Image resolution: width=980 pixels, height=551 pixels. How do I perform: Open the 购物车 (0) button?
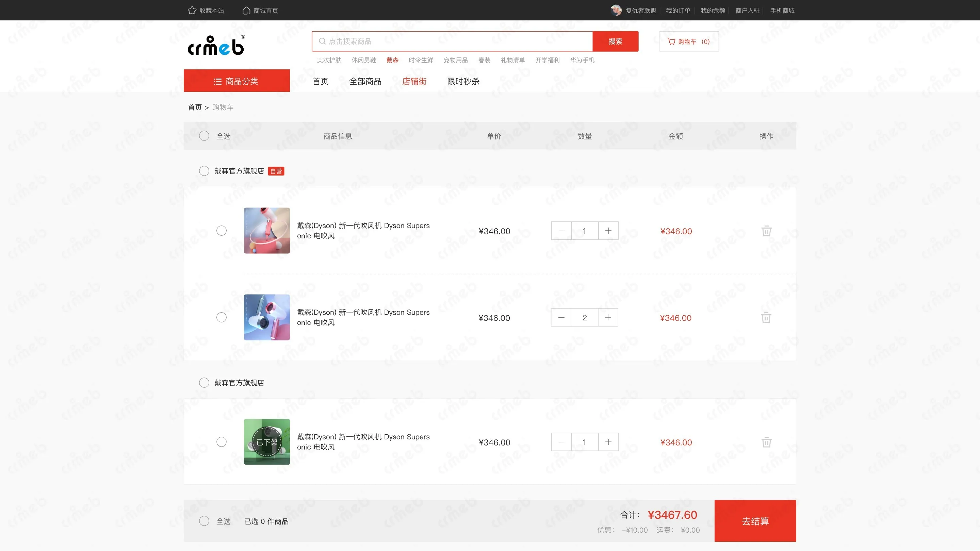pos(689,41)
